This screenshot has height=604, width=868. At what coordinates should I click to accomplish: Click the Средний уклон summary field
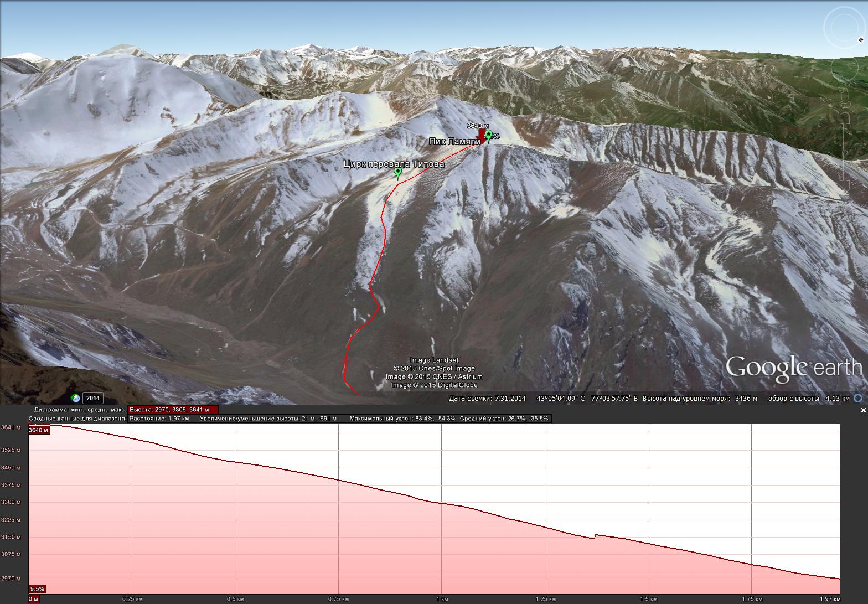click(x=504, y=419)
